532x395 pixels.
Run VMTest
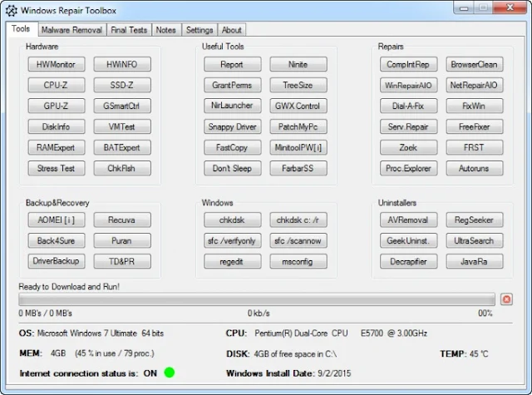122,126
